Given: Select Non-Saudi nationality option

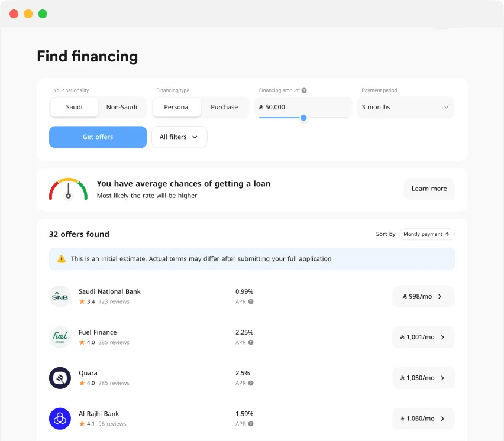Looking at the screenshot, I should pyautogui.click(x=121, y=107).
